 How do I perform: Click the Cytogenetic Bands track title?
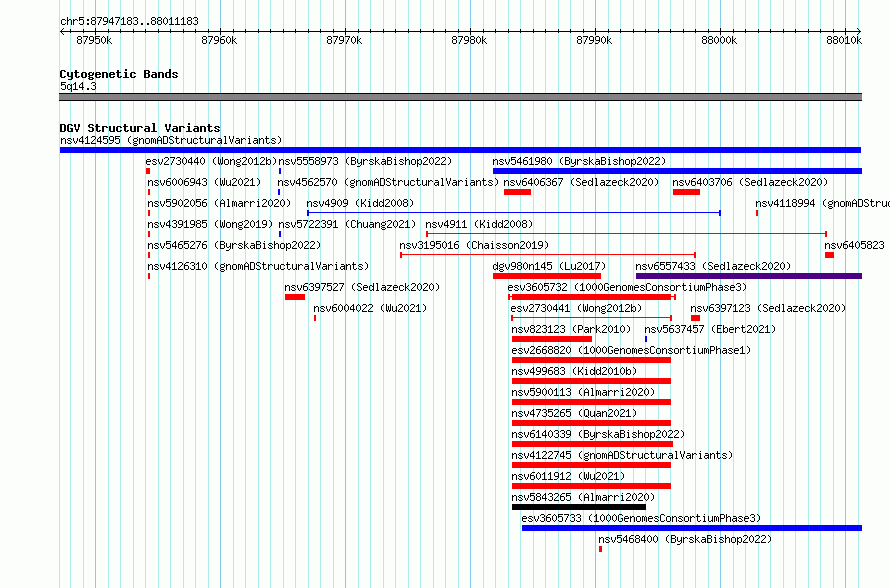[119, 74]
